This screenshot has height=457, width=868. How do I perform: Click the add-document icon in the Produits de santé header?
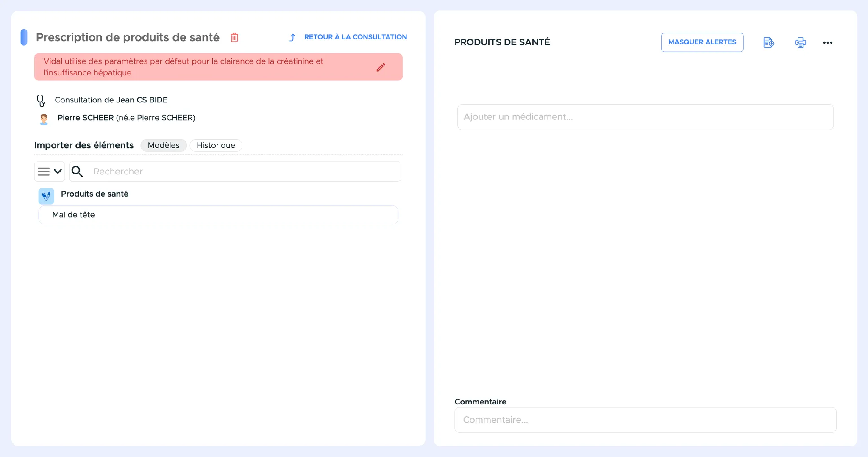point(769,42)
